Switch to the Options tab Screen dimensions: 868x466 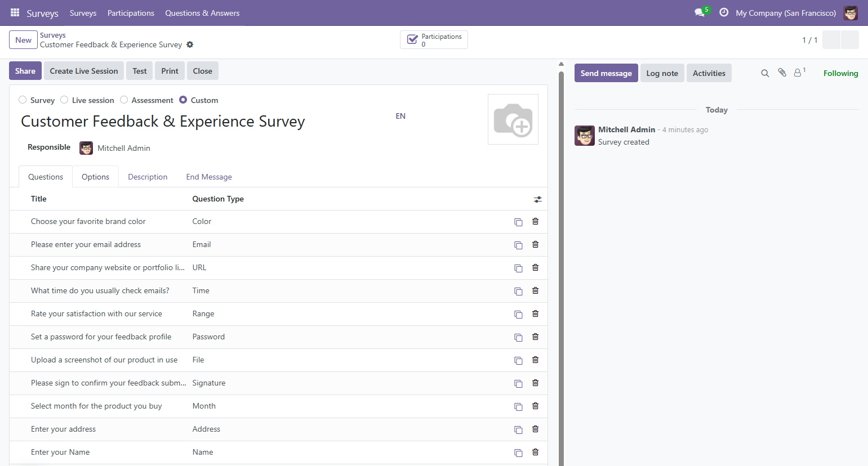tap(95, 177)
